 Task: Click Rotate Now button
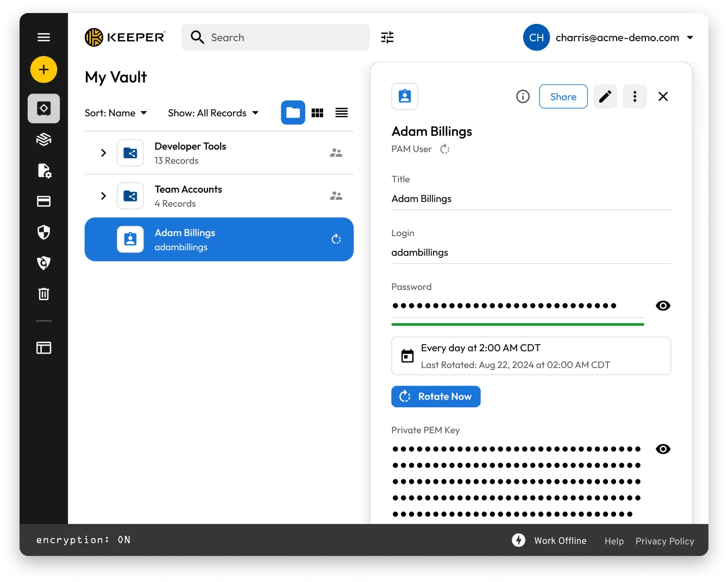[x=436, y=396]
